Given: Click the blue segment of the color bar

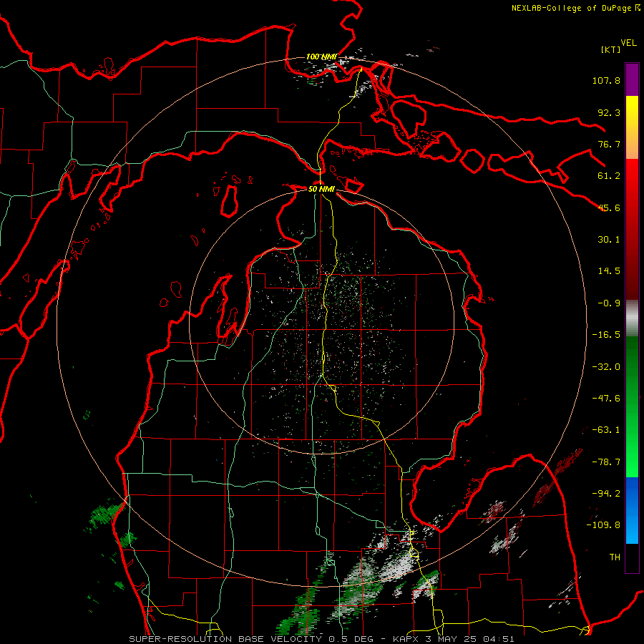Looking at the screenshot, I should point(632,510).
